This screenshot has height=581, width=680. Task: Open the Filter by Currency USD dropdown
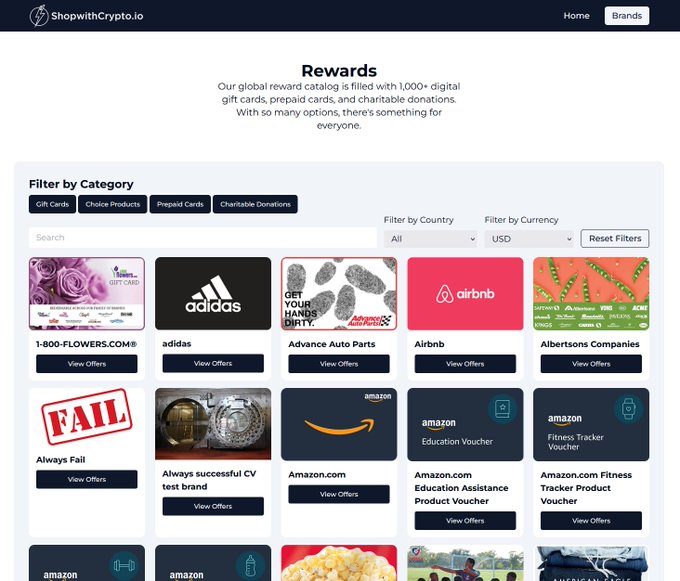[x=529, y=239]
